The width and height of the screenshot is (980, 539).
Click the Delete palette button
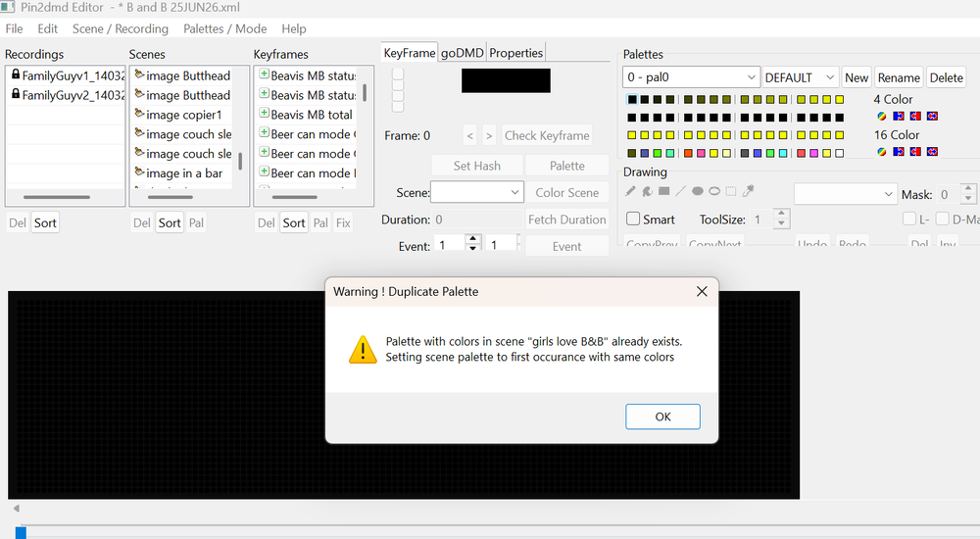[x=947, y=77]
